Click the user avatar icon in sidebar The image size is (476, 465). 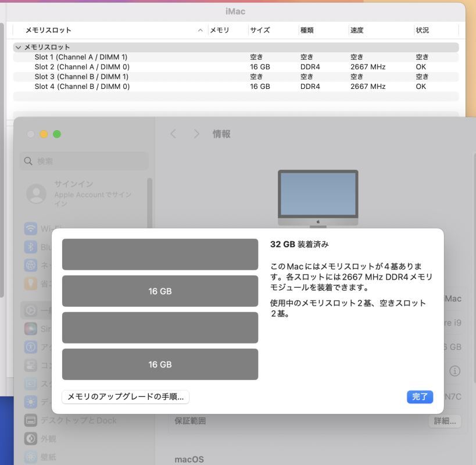(x=37, y=194)
